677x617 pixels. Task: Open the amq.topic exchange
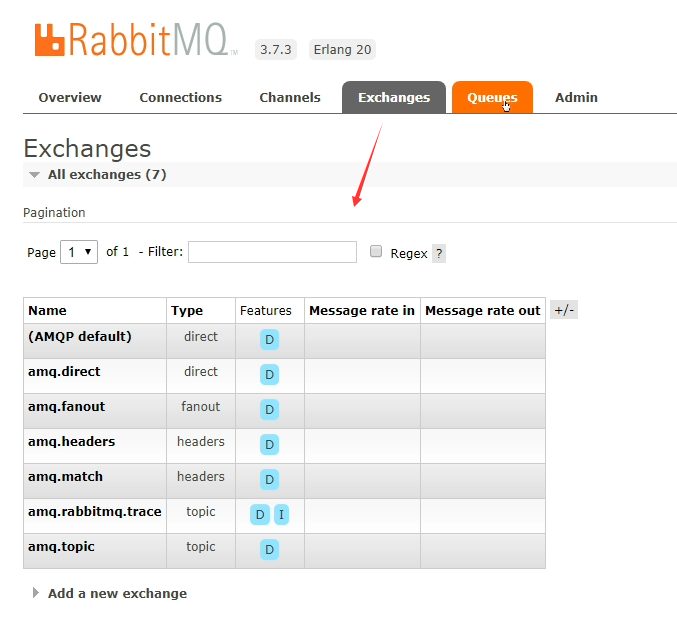pyautogui.click(x=61, y=546)
